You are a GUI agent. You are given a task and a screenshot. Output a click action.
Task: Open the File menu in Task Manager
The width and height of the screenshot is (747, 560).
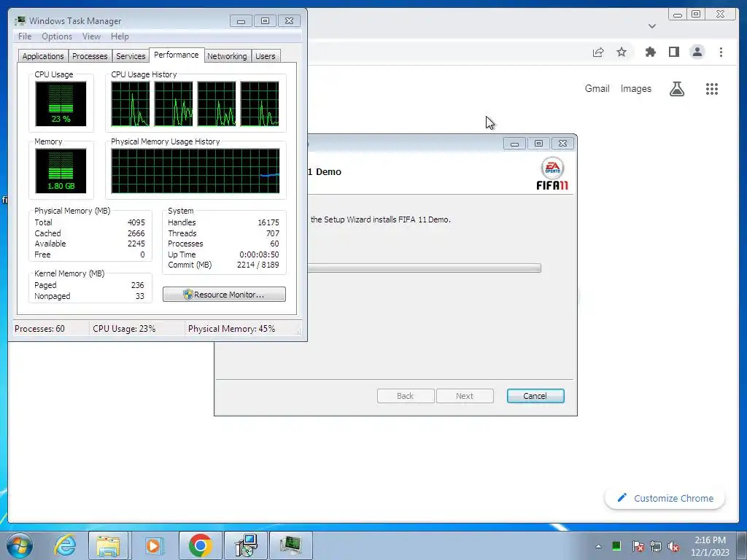(x=25, y=36)
